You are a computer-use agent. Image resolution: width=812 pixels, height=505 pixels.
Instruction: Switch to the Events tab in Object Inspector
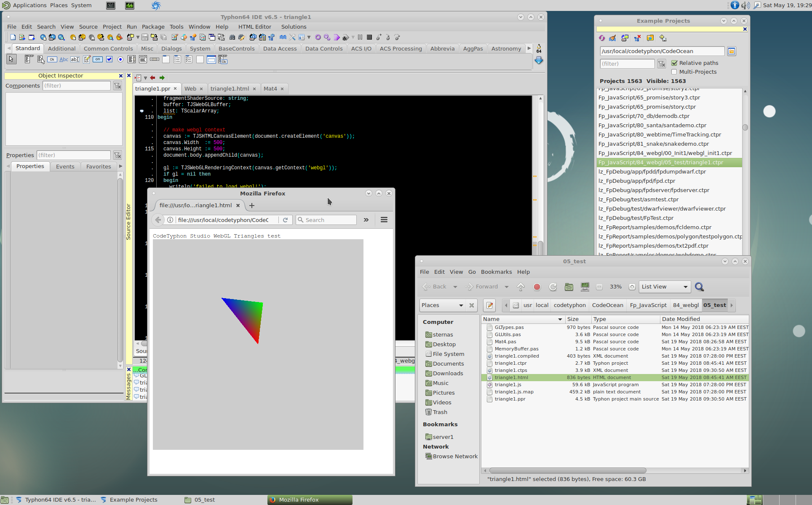point(65,166)
